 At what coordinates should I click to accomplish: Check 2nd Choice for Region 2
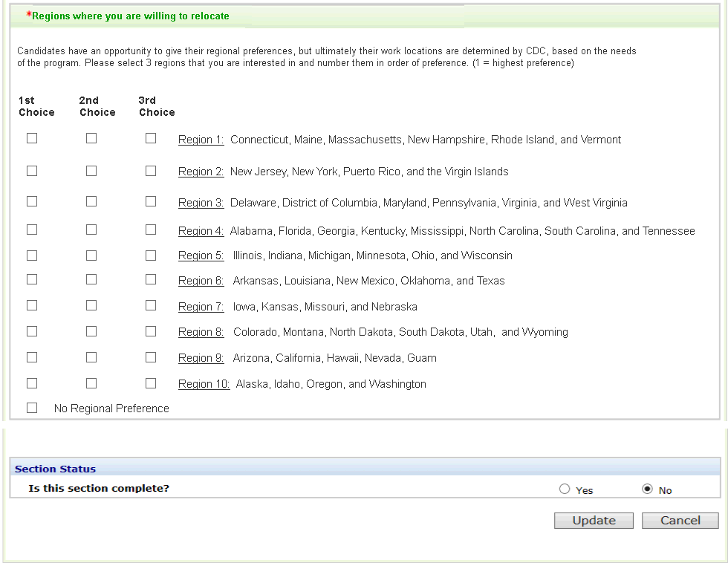pyautogui.click(x=91, y=171)
